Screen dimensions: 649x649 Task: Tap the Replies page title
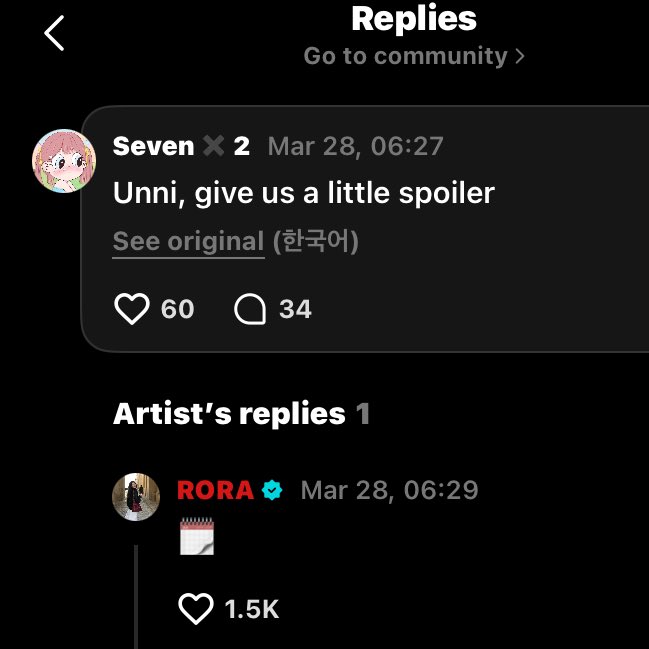pos(414,18)
